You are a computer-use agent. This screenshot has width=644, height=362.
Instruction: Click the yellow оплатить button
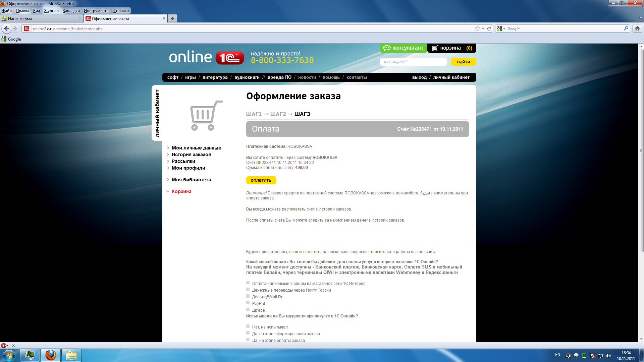[x=261, y=180]
